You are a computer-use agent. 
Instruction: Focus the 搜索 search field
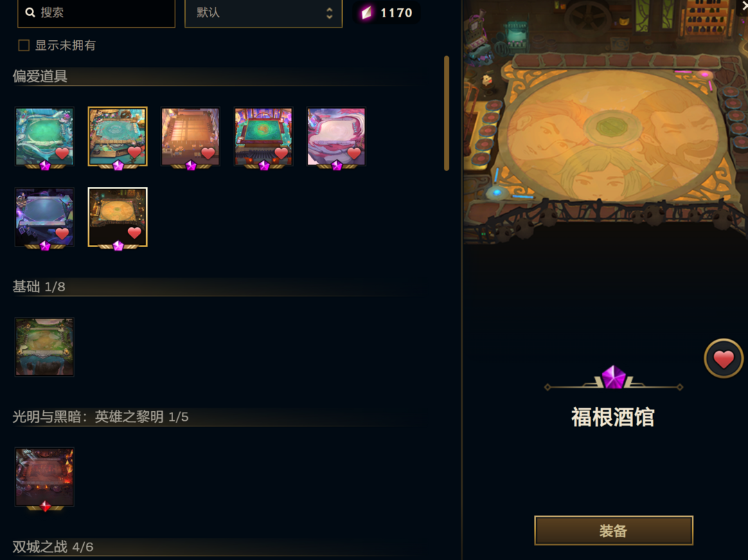pyautogui.click(x=96, y=13)
